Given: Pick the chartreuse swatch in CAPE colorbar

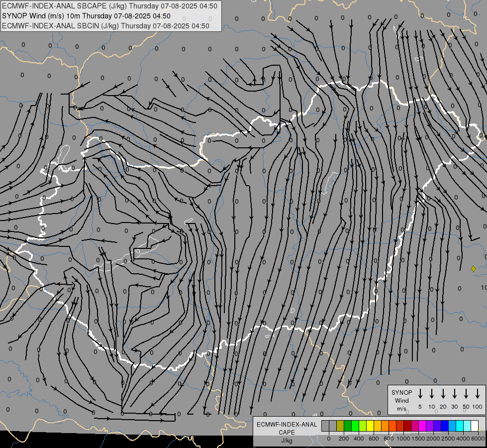Looking at the screenshot, I should (363, 426).
